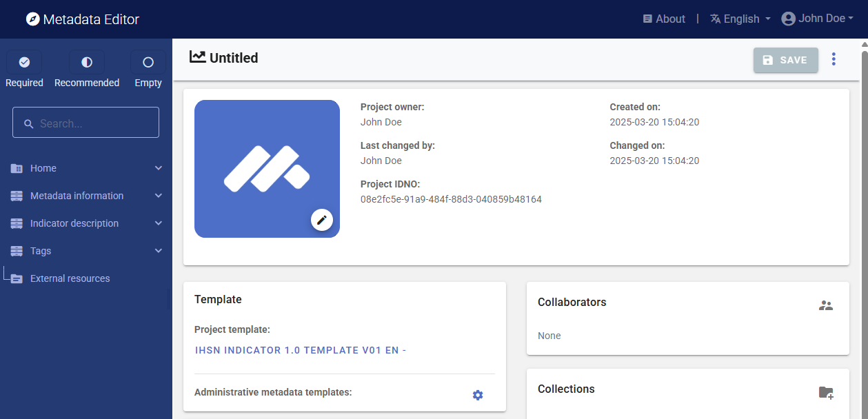Viewport: 868px width, 419px height.
Task: Open the IHSN Indicator 1.0 template link
Action: tap(300, 350)
